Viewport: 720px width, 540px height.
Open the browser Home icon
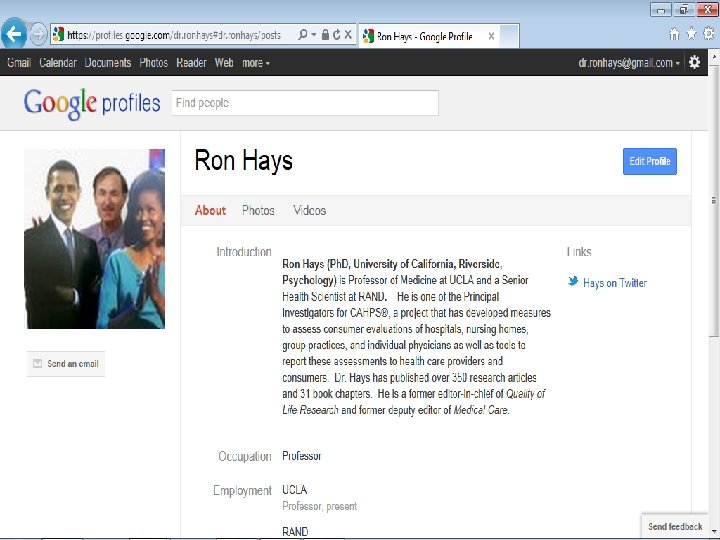[x=674, y=34]
